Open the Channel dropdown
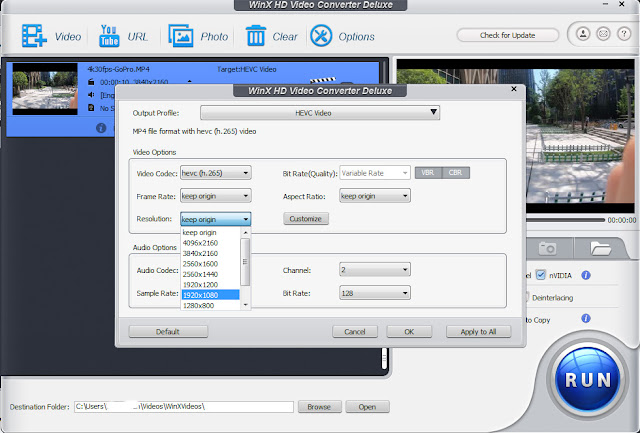640x433 pixels. click(x=375, y=270)
